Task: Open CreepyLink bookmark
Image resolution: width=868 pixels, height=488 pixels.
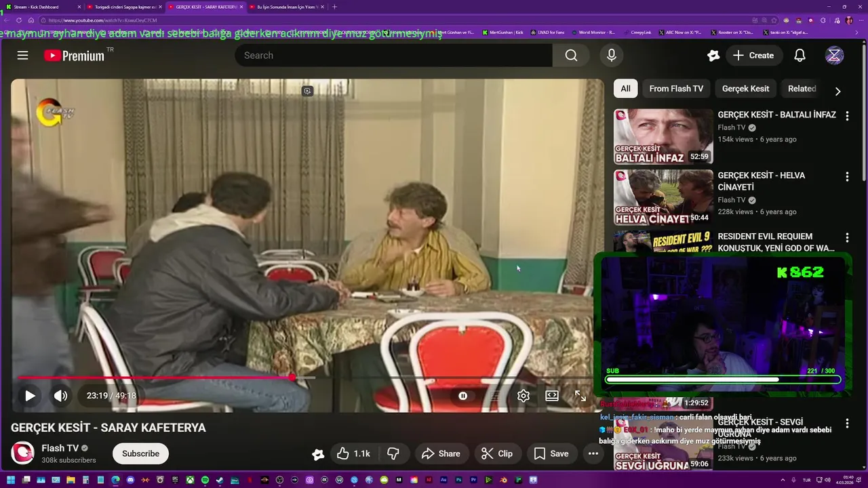Action: point(637,33)
